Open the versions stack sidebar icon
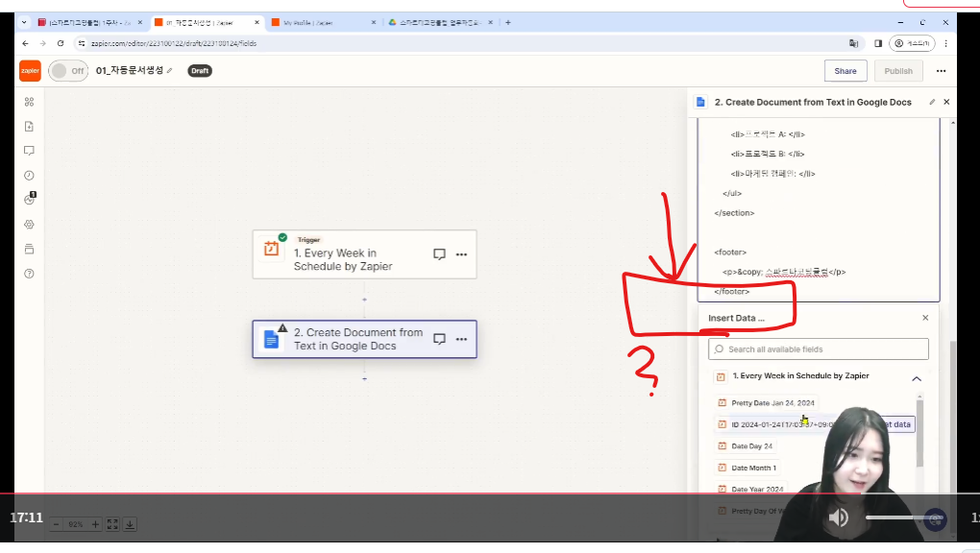This screenshot has height=553, width=980. coord(30,249)
